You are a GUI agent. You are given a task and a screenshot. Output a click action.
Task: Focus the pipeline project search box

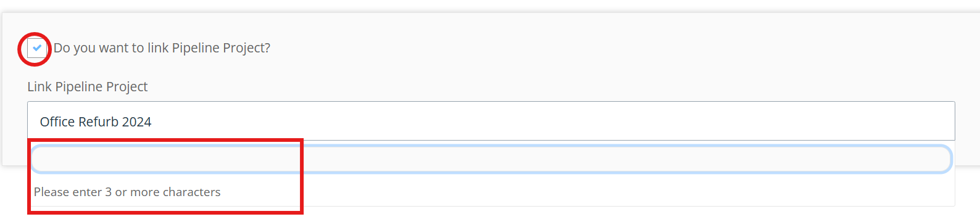(491, 159)
